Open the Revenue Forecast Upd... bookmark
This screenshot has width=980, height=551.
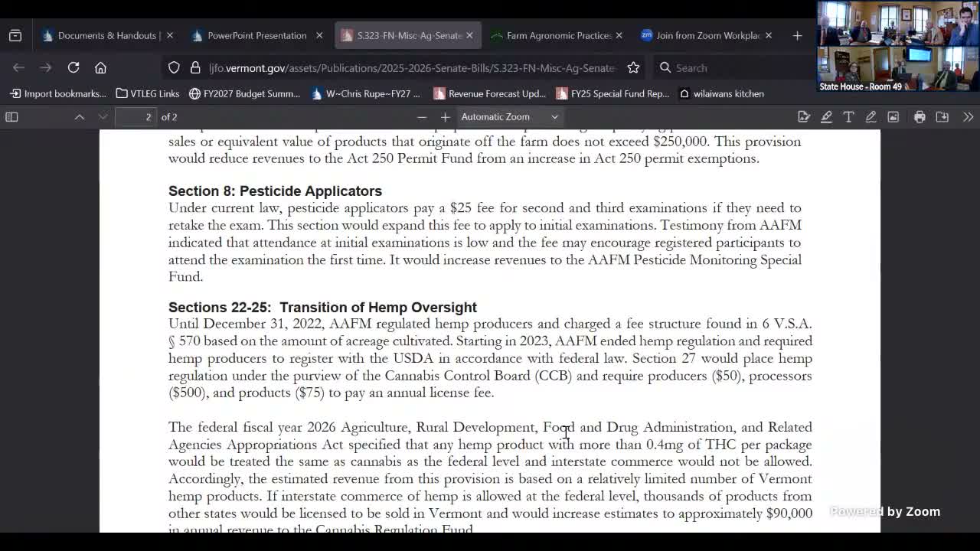point(490,93)
